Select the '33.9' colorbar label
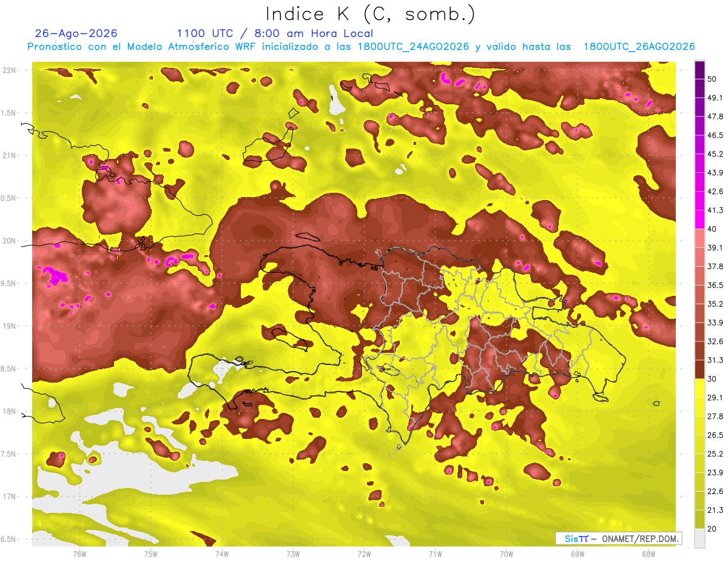 715,323
